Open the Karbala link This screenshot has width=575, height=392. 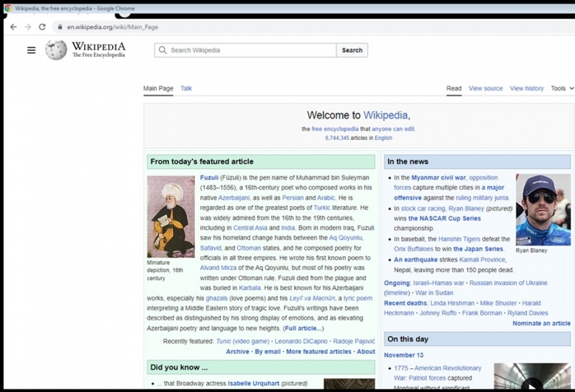(250, 288)
